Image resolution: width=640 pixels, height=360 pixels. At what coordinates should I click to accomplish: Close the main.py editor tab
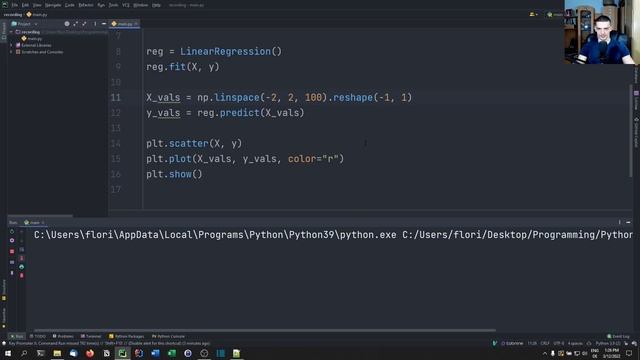click(136, 24)
